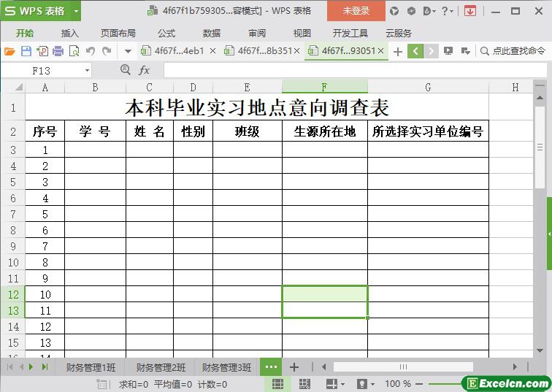Add a new document tab with plus
Viewport: 552px width, 392px height.
click(x=398, y=52)
